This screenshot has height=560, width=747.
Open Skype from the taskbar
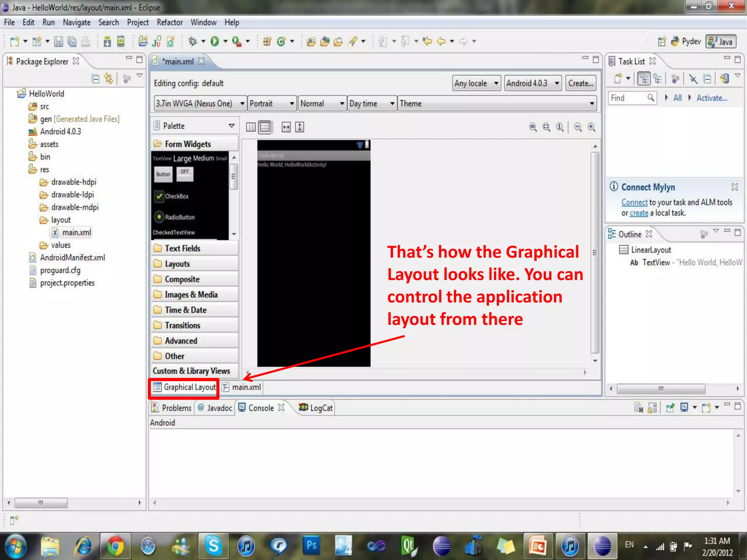pyautogui.click(x=214, y=546)
